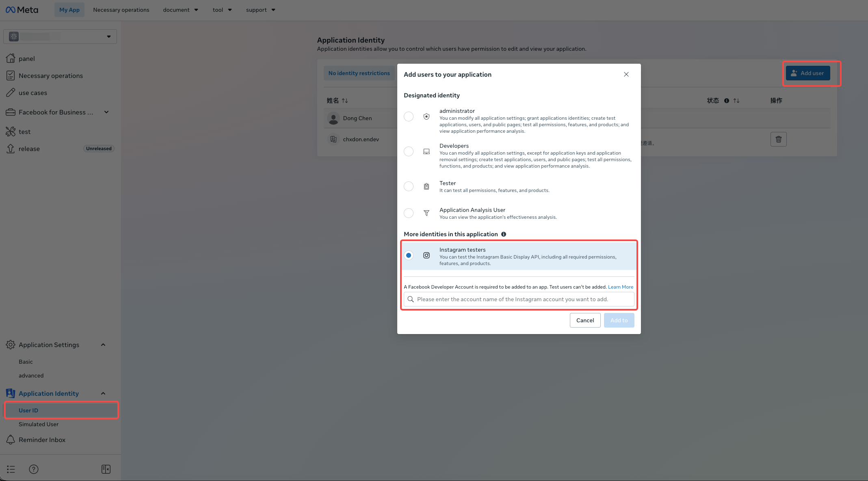The width and height of the screenshot is (868, 481).
Task: Open the tool dropdown menu
Action: [x=222, y=10]
